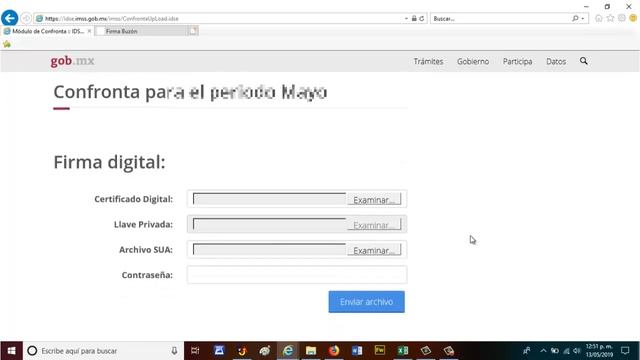This screenshot has height=360, width=640.
Task: Open a new browser tab
Action: pos(193,31)
